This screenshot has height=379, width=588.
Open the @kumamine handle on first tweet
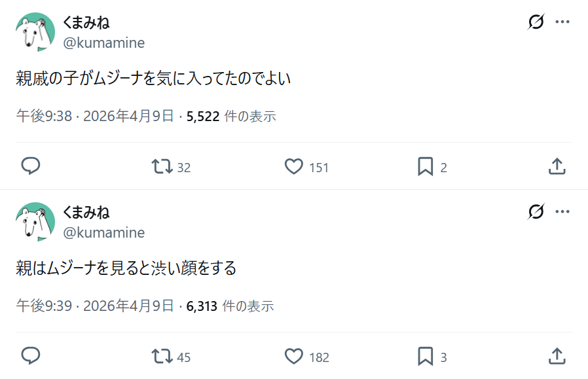[103, 43]
